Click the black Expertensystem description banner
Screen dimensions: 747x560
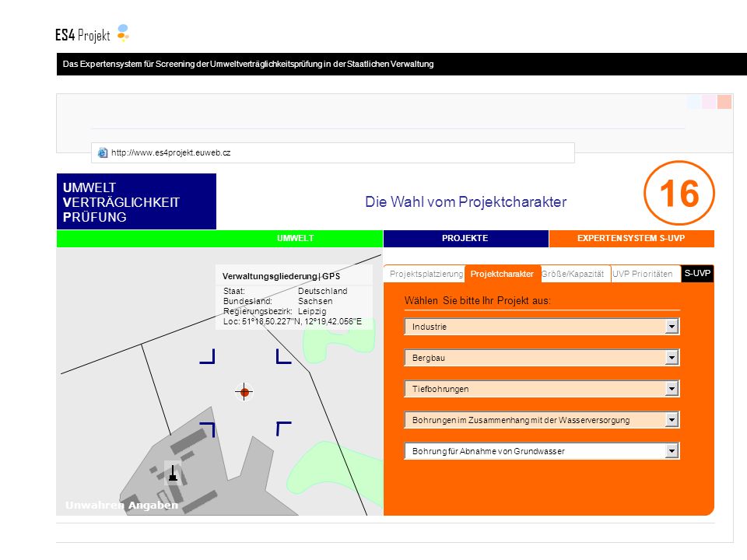point(402,65)
